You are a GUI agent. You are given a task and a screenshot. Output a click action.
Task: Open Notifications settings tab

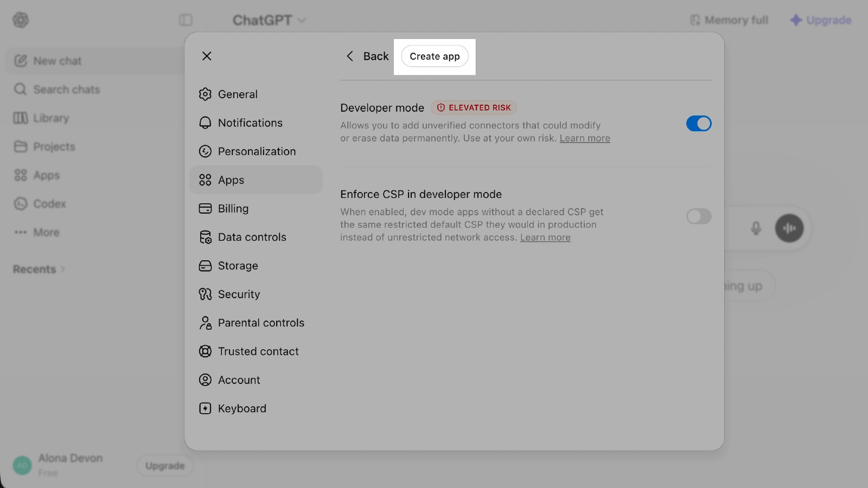(256, 123)
